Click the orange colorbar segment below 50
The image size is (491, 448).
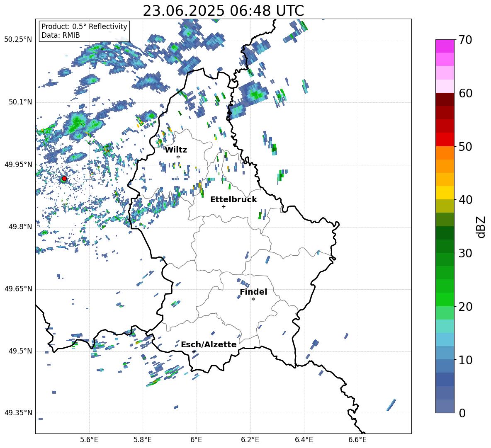(445, 153)
